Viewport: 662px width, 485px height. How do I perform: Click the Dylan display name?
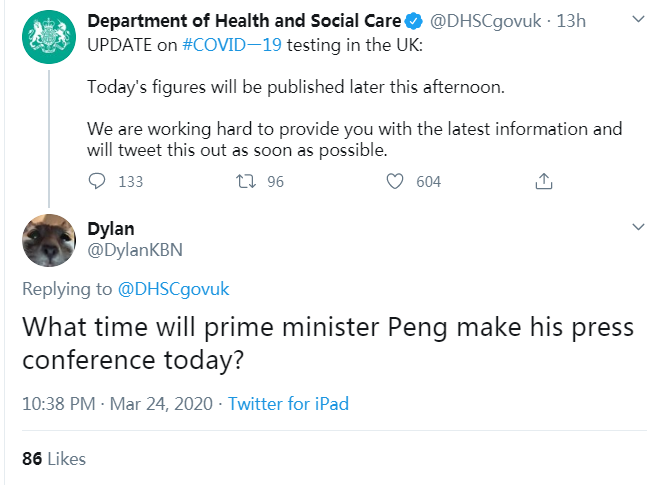111,228
